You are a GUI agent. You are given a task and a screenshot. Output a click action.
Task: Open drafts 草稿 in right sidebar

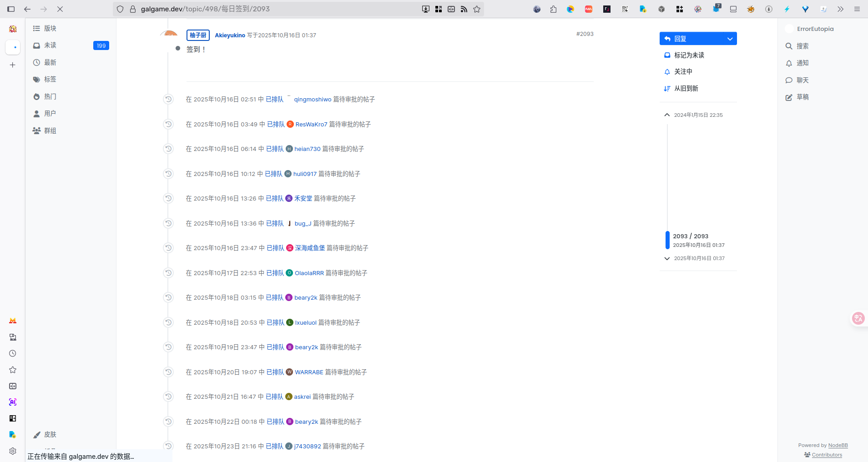click(x=789, y=97)
